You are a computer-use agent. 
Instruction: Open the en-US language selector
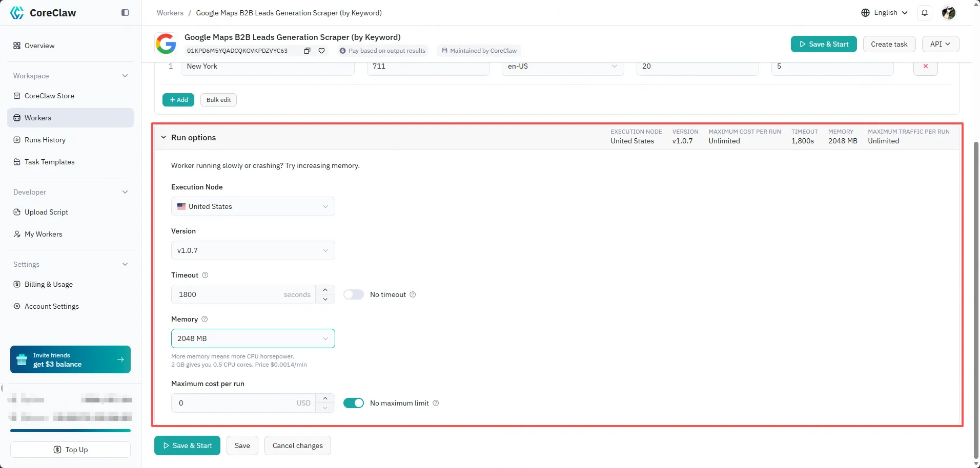[x=563, y=67]
